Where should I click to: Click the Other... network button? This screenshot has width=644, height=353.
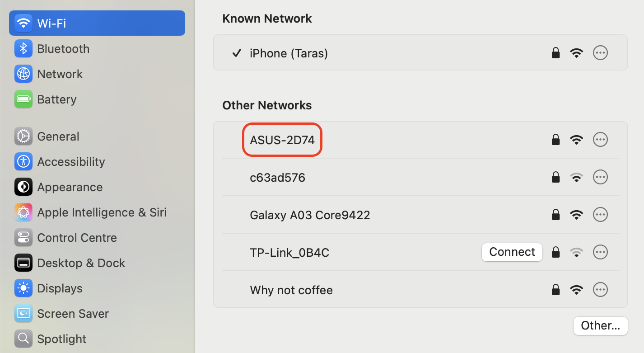600,325
